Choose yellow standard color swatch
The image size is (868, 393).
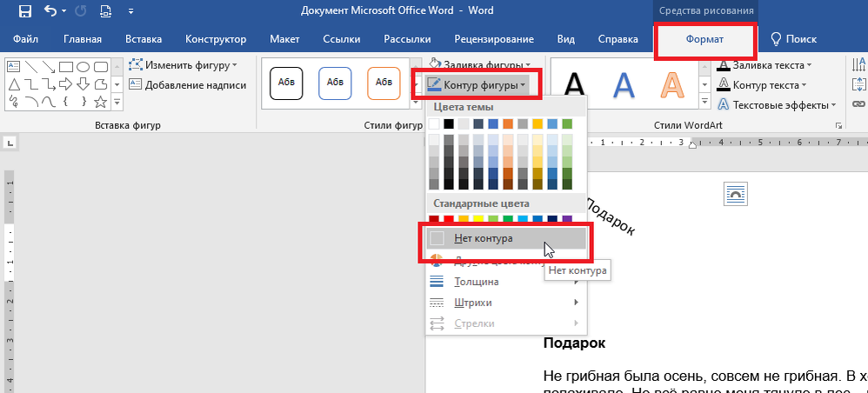coord(478,219)
